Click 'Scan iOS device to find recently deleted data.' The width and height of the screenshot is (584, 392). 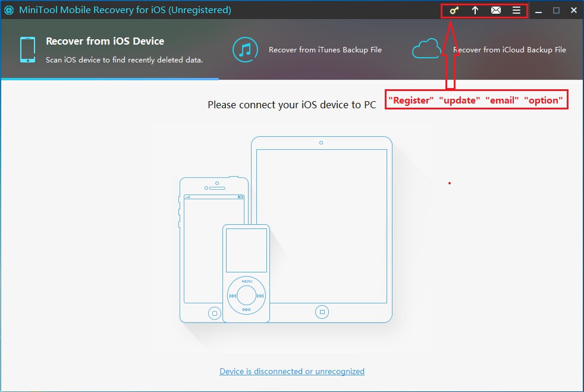[124, 59]
